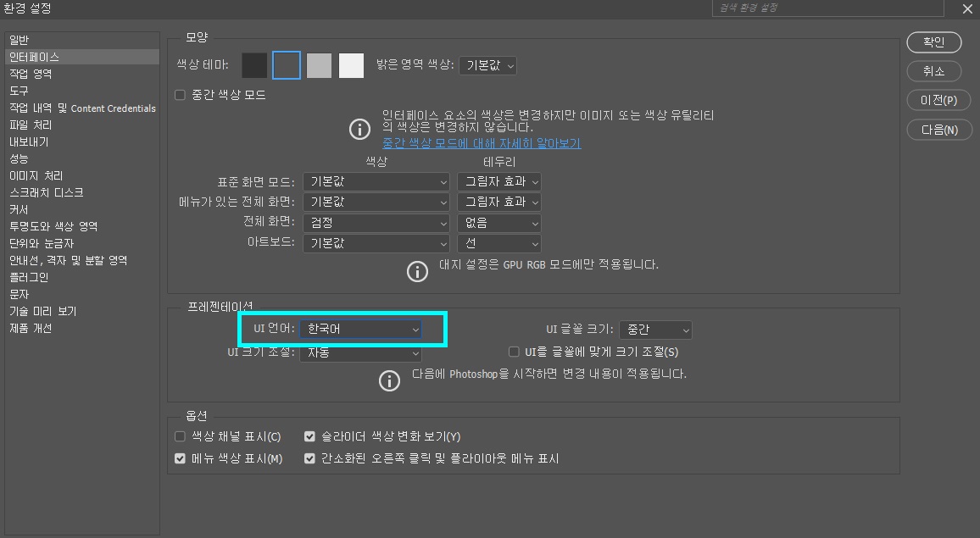The width and height of the screenshot is (980, 538).
Task: Open the UI 글꼴 크기 dropdown
Action: coord(657,330)
